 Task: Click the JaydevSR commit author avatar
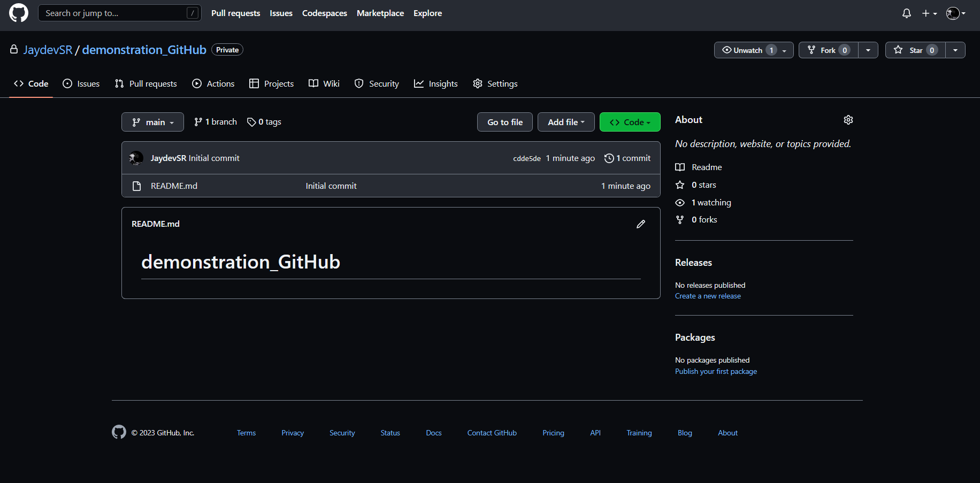coord(136,158)
